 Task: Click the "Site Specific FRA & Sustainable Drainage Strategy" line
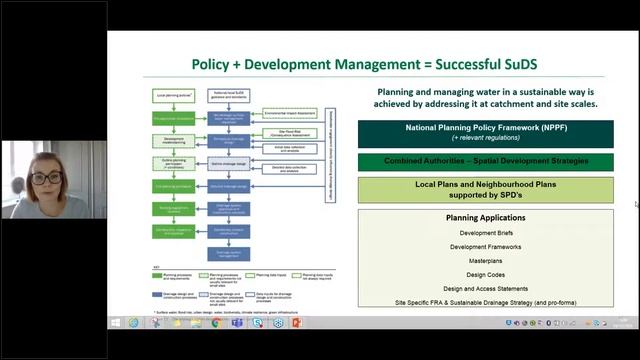tap(486, 302)
